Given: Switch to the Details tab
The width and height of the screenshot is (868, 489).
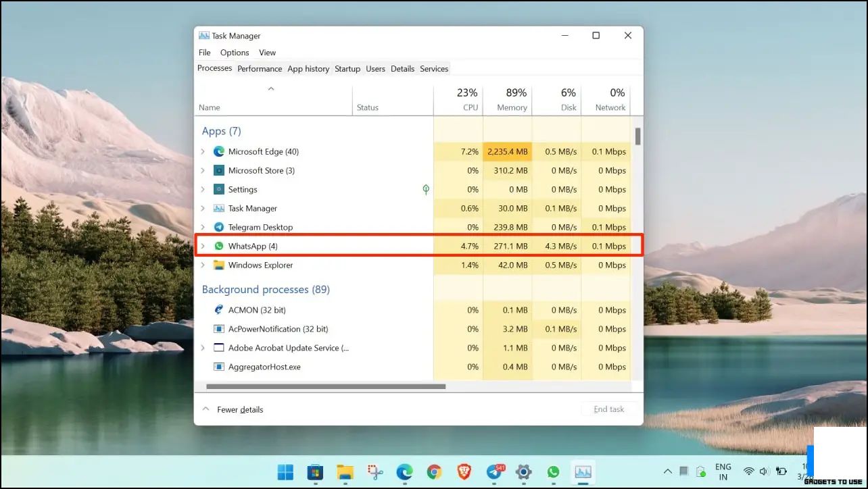Looking at the screenshot, I should coord(402,69).
